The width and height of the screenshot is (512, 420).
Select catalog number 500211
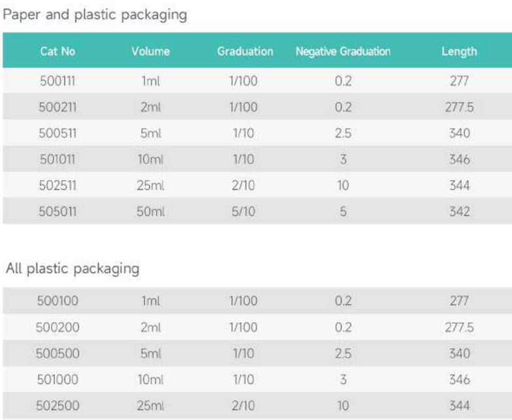tap(57, 107)
